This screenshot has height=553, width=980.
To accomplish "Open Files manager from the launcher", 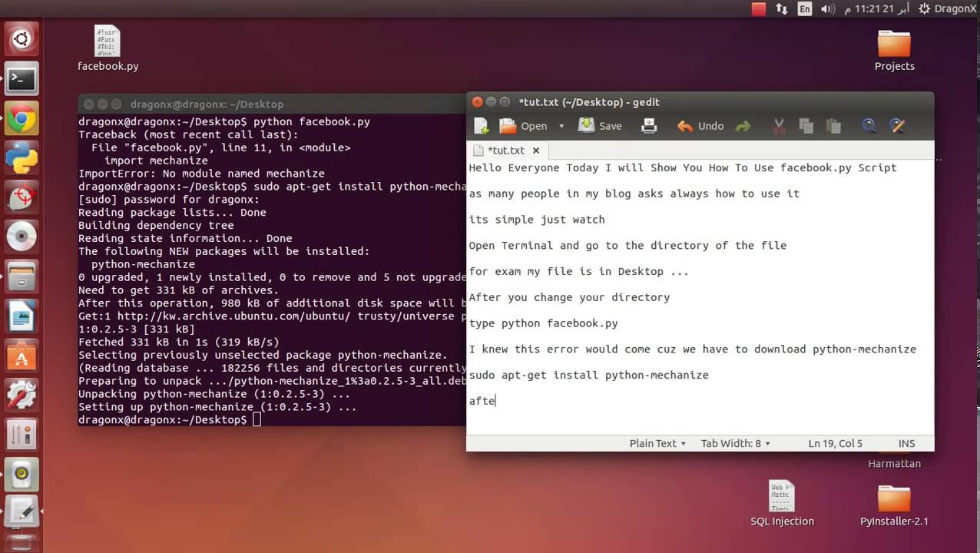I will [22, 277].
